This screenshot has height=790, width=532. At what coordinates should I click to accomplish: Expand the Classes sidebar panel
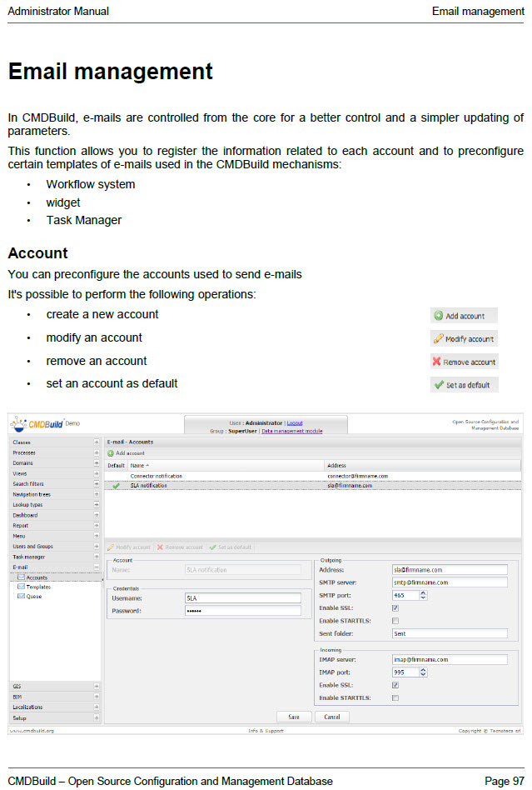(x=97, y=442)
